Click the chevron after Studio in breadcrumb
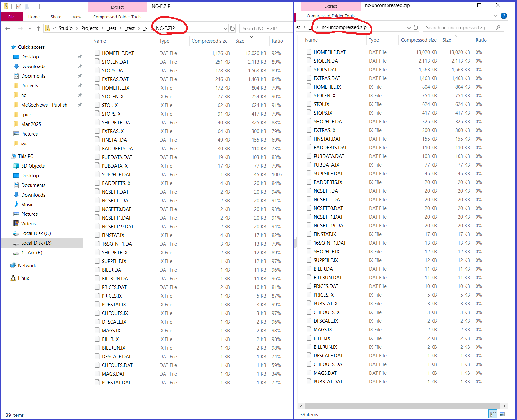 click(77, 28)
